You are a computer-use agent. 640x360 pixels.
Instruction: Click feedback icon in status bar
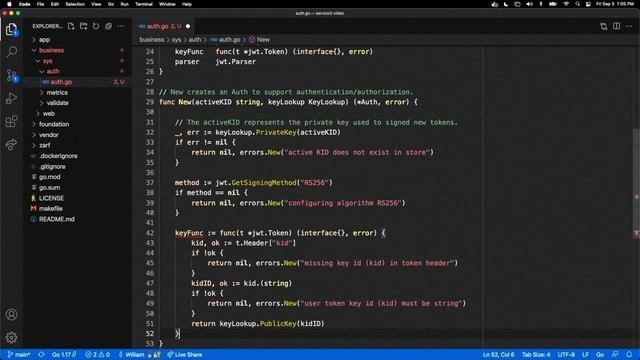[615, 354]
